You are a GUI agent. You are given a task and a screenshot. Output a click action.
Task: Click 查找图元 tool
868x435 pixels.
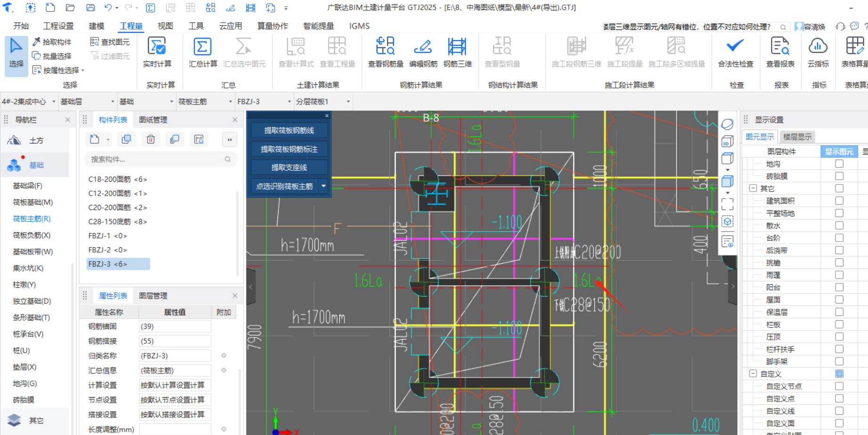pos(110,42)
